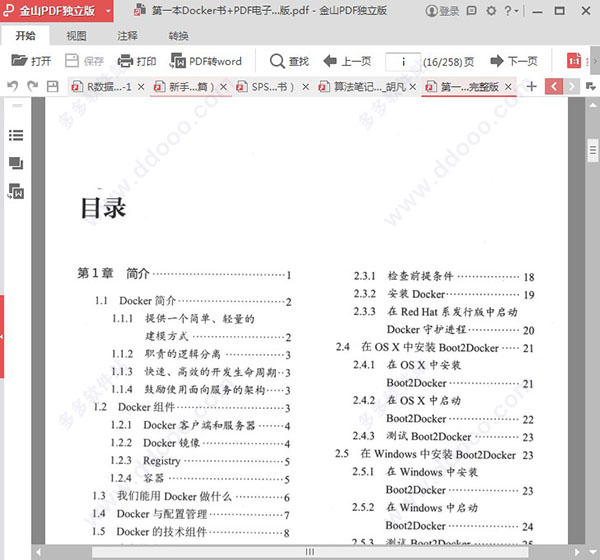The width and height of the screenshot is (600, 560).
Task: Click the 2.4.3 测试 Boot2Docker entry
Action: (443, 436)
